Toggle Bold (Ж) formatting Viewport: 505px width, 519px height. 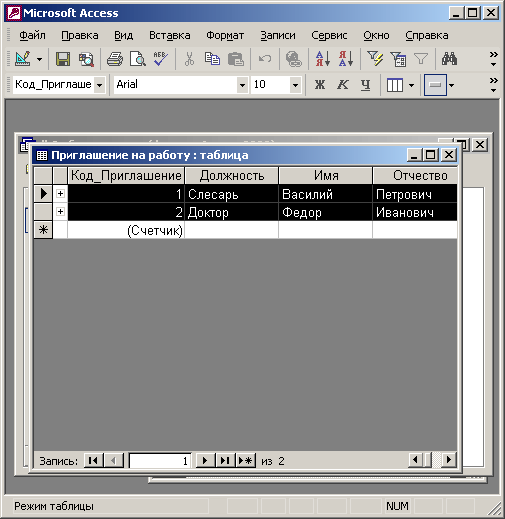(x=320, y=85)
